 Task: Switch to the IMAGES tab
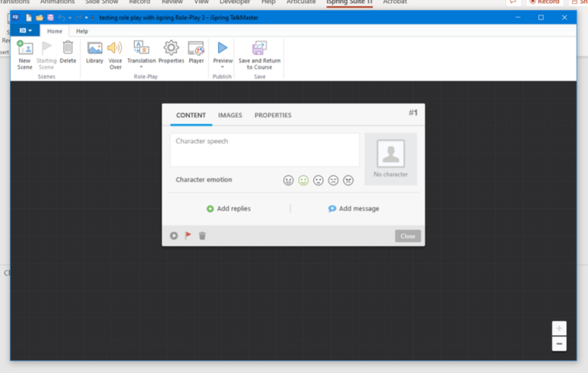[230, 116]
